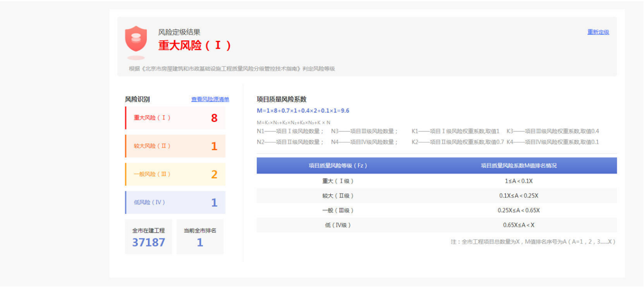Click the large red 重大风险（Ⅰ）result heading

(x=195, y=45)
